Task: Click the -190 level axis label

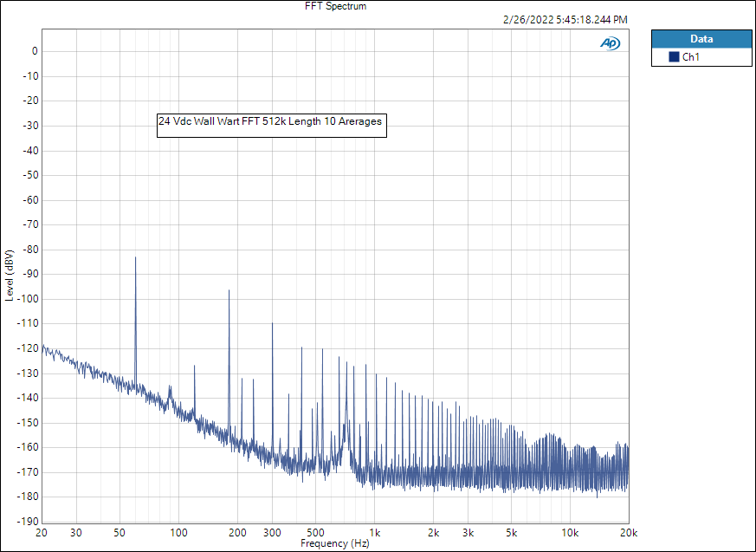Action: [x=28, y=522]
